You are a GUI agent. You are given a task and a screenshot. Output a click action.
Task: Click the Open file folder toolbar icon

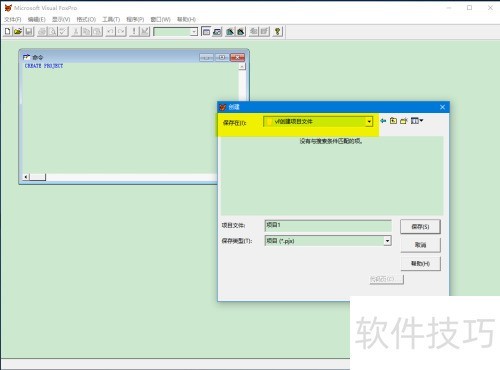18,32
